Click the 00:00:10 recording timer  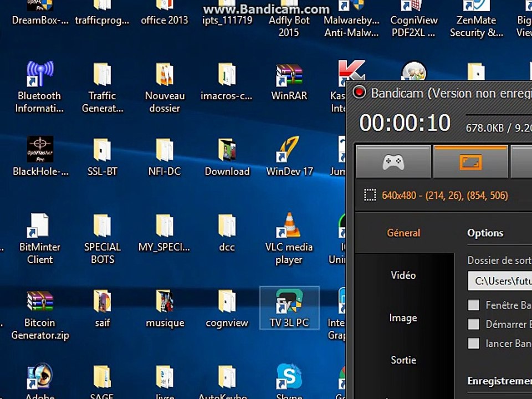pyautogui.click(x=405, y=122)
